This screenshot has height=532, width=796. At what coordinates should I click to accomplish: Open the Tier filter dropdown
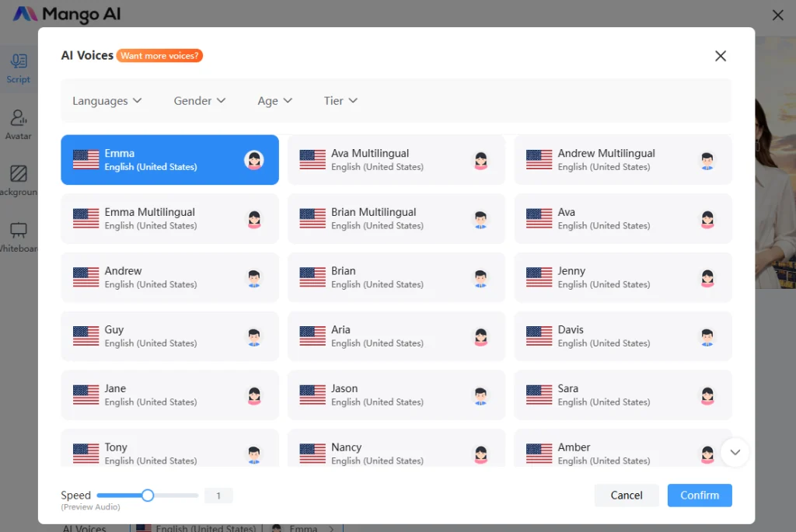(340, 101)
